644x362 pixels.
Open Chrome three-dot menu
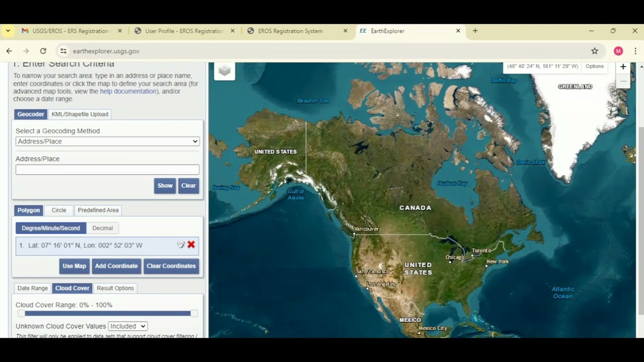pyautogui.click(x=635, y=51)
